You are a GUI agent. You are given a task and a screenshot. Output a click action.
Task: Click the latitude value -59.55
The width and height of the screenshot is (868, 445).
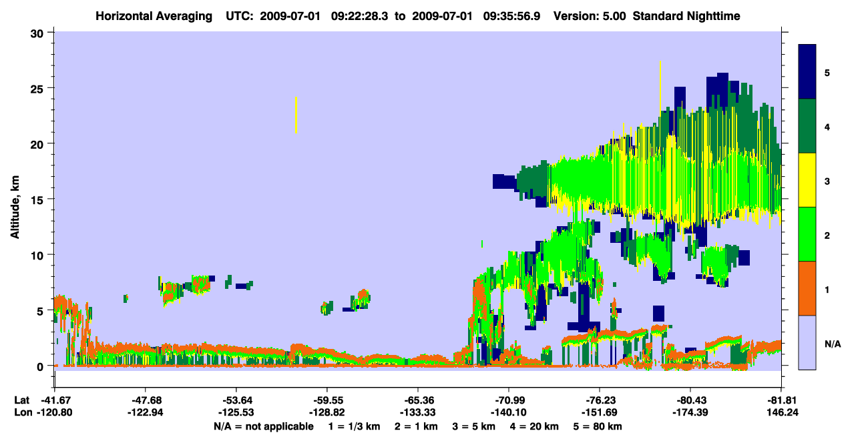327,400
